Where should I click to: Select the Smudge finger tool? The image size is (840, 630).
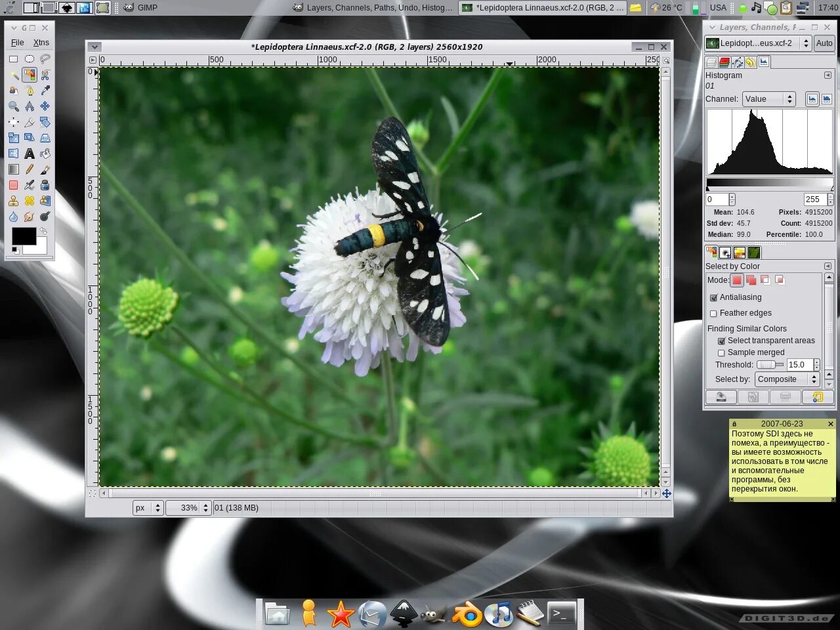pos(29,217)
